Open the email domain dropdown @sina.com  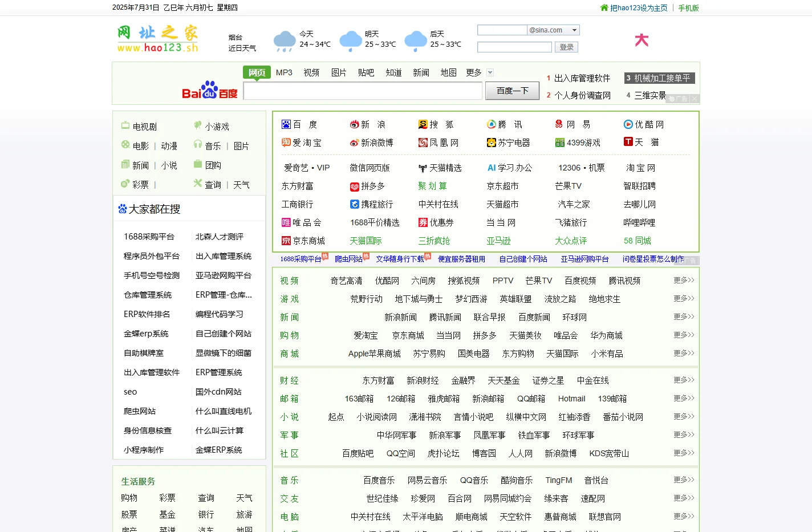[553, 30]
